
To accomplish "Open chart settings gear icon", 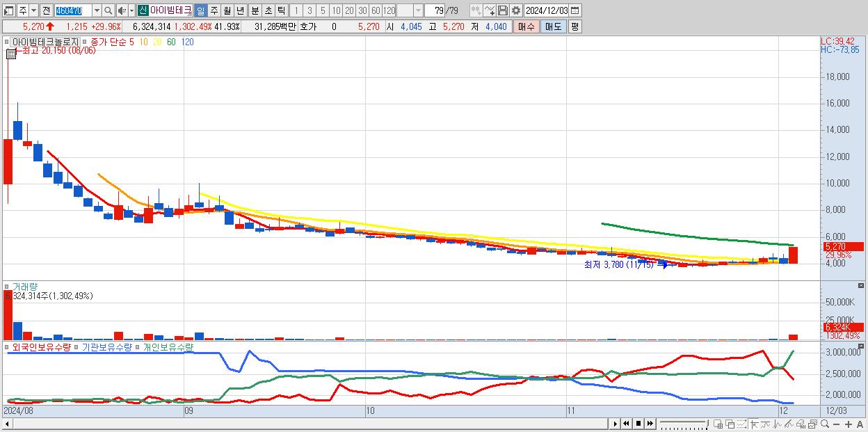I will click(x=515, y=11).
